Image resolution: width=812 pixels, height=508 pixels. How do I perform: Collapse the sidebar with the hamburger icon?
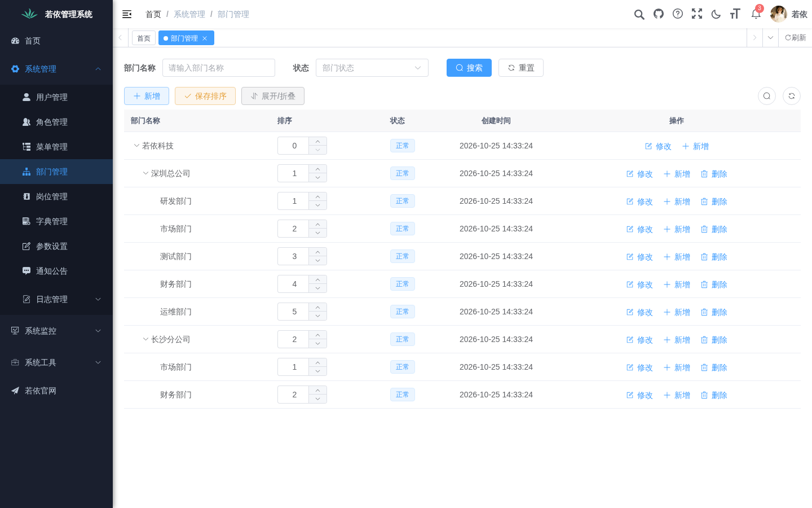tap(127, 14)
